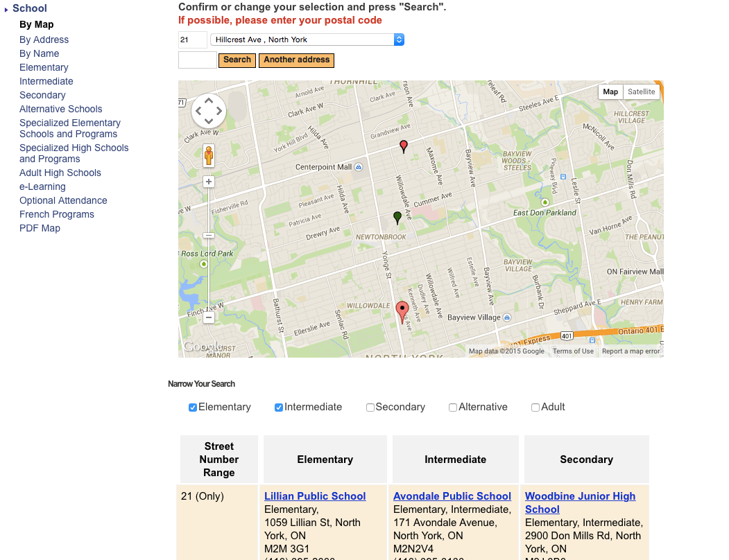The image size is (729, 560).
Task: Open the Hillcrest Ave street dropdown
Action: 307,40
